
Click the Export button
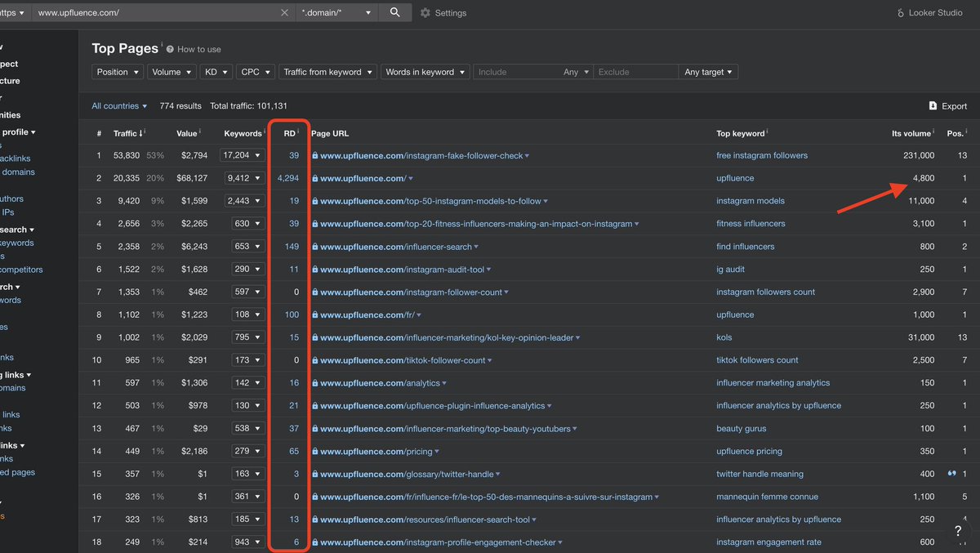click(947, 105)
